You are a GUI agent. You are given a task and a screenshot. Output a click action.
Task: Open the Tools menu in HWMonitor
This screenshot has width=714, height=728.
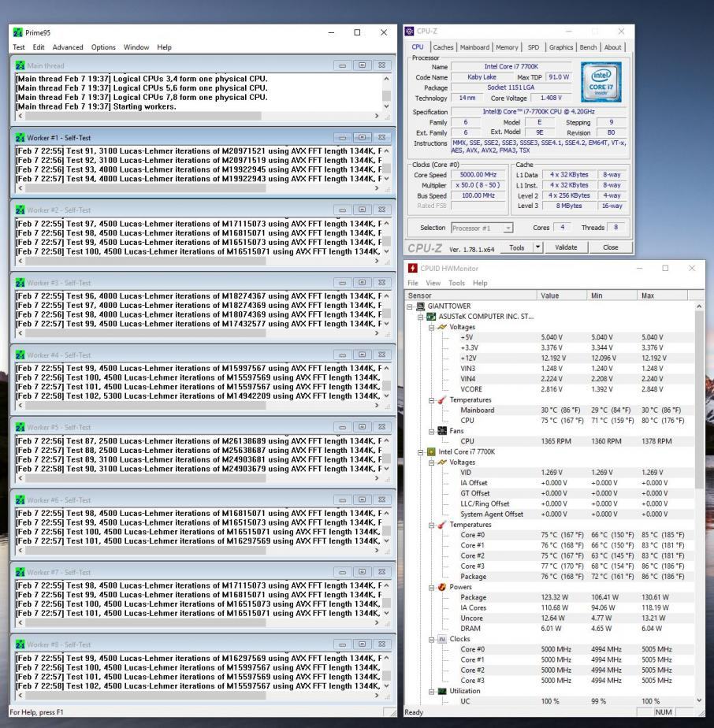456,283
